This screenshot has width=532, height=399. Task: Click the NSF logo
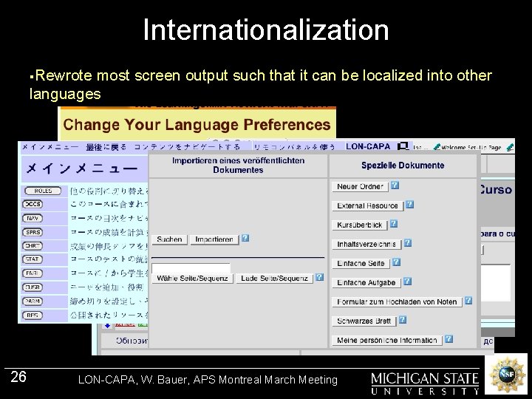[508, 374]
